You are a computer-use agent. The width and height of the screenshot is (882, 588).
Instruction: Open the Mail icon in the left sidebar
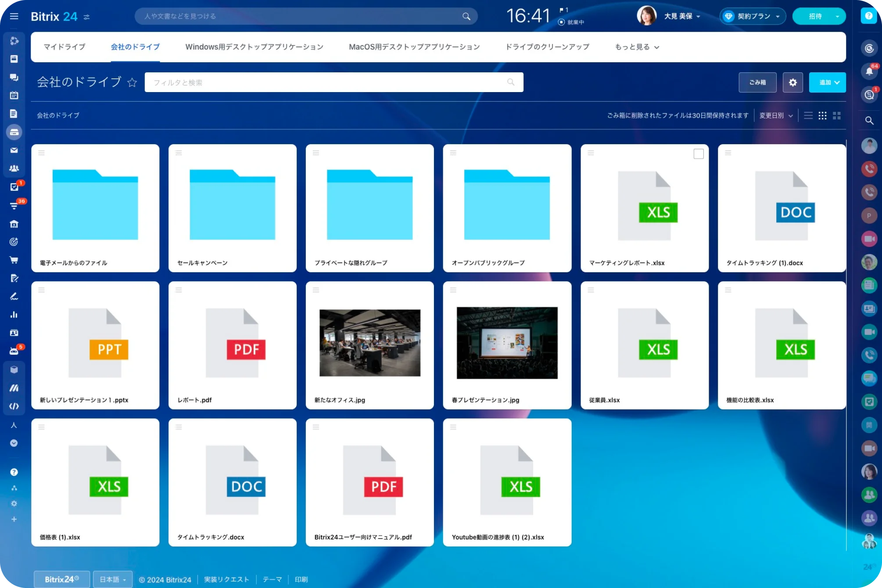point(14,150)
